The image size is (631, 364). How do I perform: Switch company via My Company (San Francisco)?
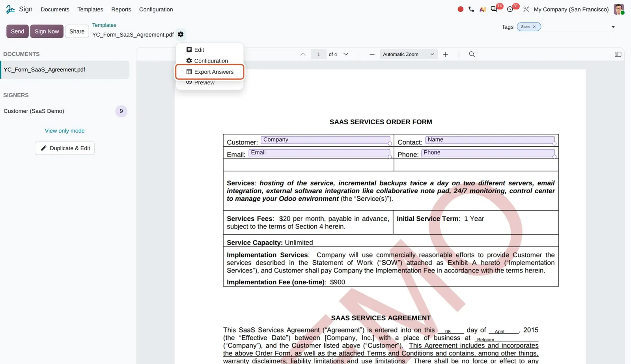point(571,9)
